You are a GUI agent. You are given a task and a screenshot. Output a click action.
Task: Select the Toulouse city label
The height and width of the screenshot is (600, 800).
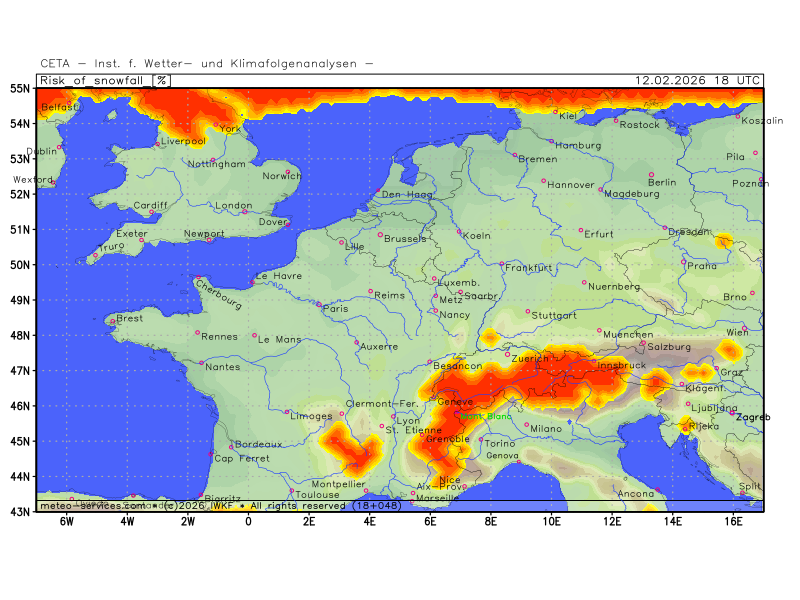[x=317, y=494]
